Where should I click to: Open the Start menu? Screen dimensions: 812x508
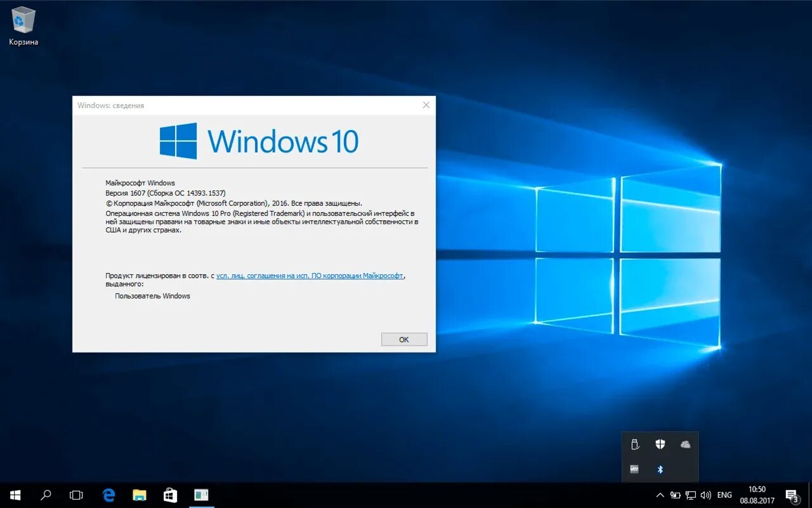coord(15,495)
